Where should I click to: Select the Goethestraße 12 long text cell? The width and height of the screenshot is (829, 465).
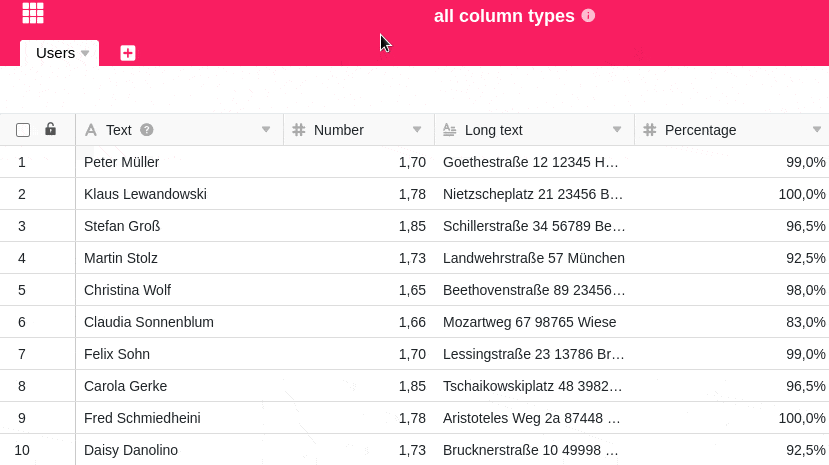tap(533, 162)
